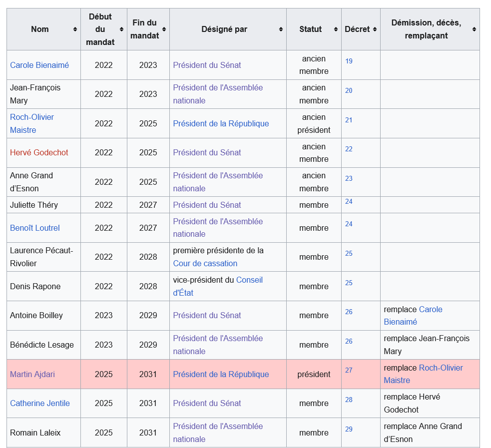Open Catherine Jentile link
Screen dimensions: 491x448
coord(40,403)
